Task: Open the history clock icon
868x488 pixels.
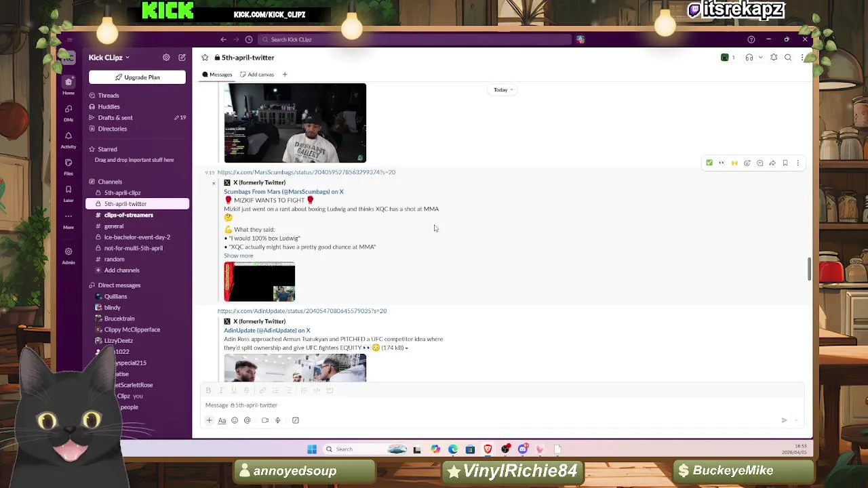Action: [249, 39]
